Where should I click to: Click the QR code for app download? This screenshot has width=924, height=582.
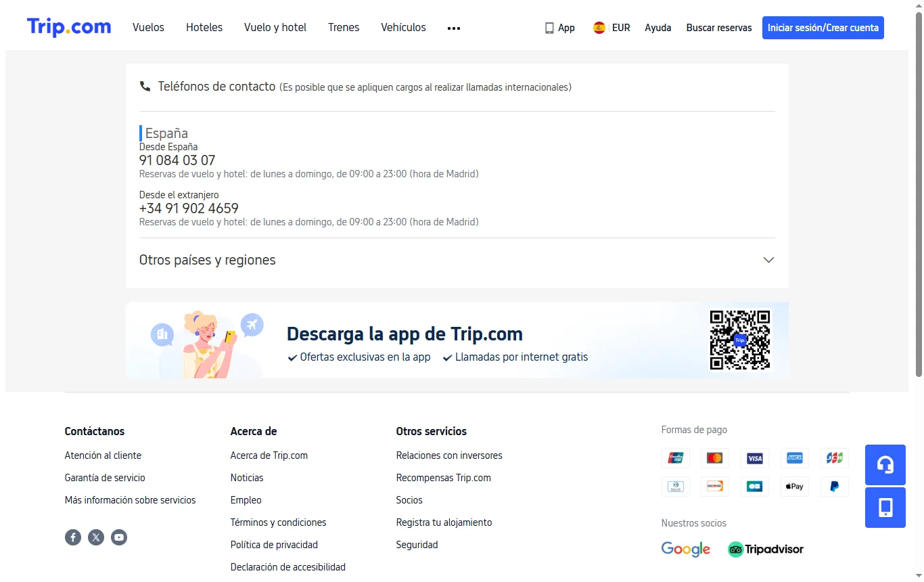tap(740, 340)
